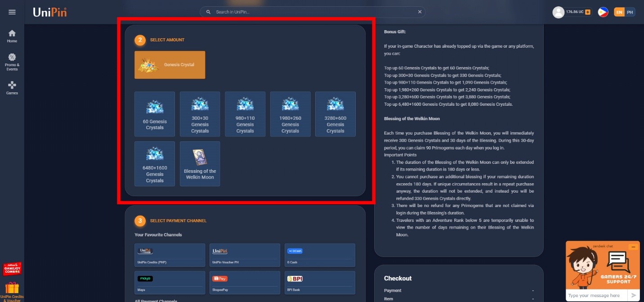Select 60 Genesis Crystals
644x302 pixels.
pyautogui.click(x=155, y=114)
